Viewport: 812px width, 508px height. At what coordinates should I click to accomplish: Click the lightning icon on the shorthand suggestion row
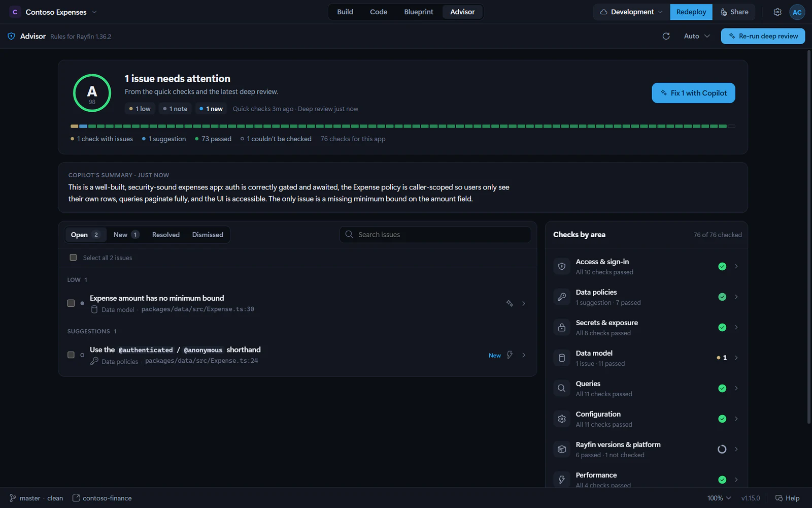pyautogui.click(x=510, y=355)
